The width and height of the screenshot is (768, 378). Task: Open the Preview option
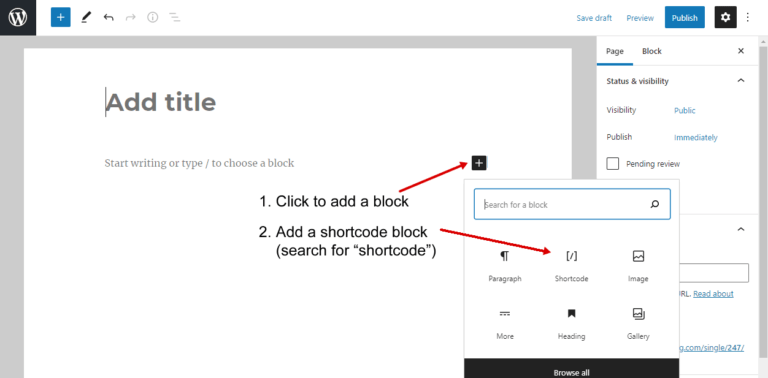click(x=640, y=18)
